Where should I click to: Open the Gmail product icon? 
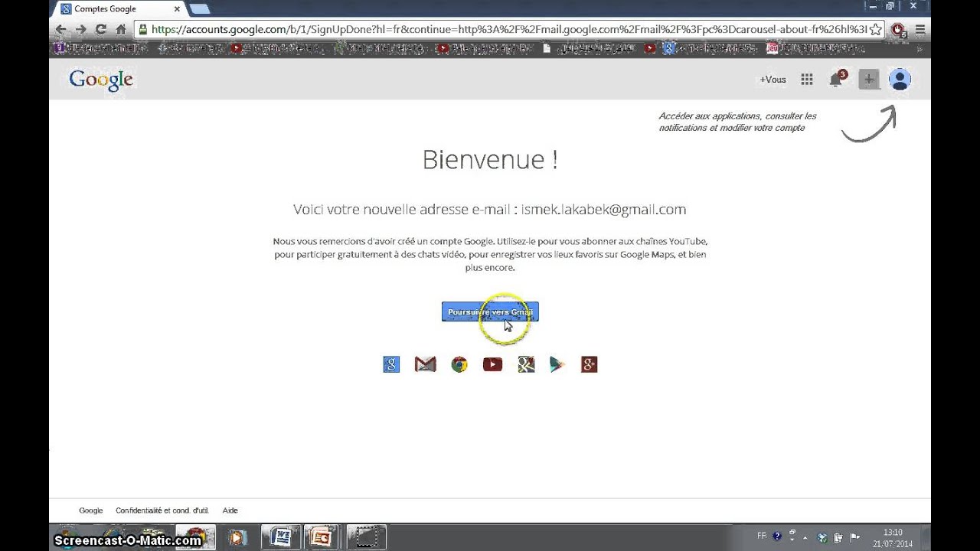click(x=425, y=364)
